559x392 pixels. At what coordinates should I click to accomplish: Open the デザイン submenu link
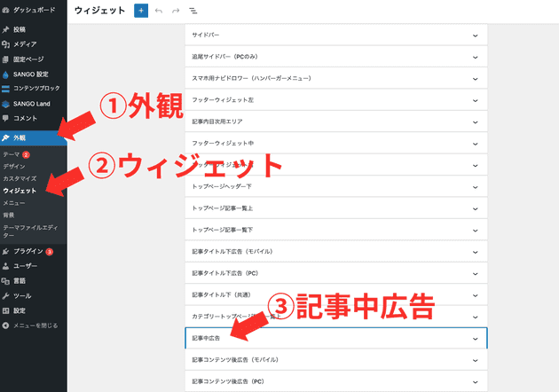pyautogui.click(x=14, y=167)
